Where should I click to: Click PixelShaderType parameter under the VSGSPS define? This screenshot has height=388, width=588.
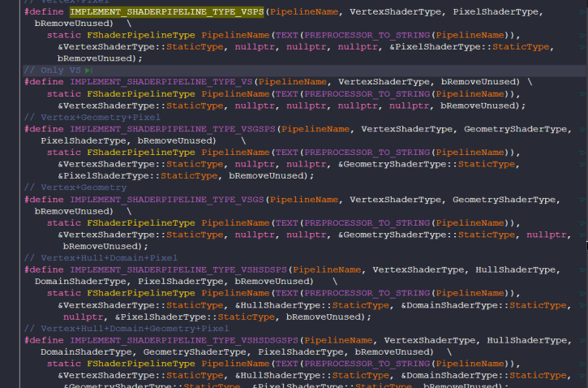tap(84, 140)
